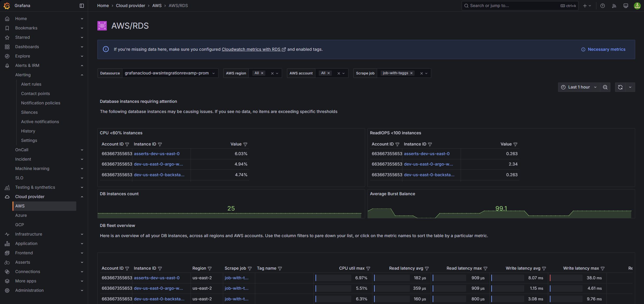Remove the job-with-taggs scrape job tag
This screenshot has width=644, height=304.
(x=411, y=73)
